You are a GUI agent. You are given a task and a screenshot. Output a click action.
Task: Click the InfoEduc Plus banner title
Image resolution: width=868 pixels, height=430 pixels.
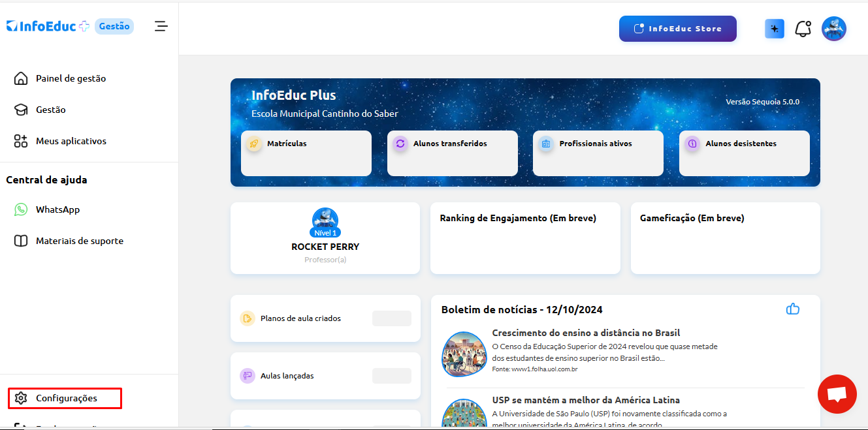pyautogui.click(x=294, y=95)
